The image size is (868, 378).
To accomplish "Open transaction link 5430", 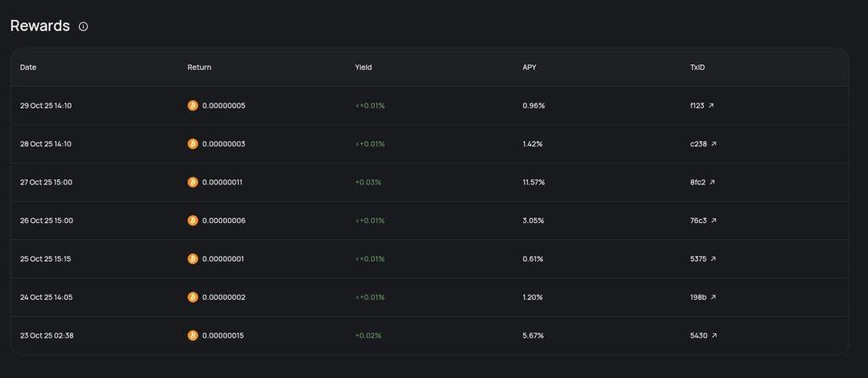I will pos(698,335).
